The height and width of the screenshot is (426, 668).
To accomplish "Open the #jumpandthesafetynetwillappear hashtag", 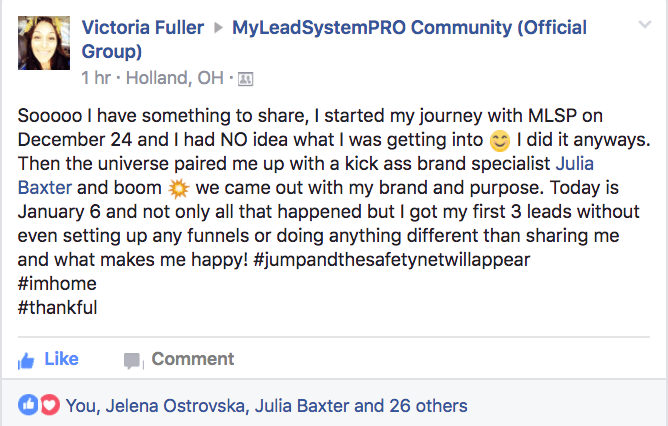I will click(x=392, y=260).
